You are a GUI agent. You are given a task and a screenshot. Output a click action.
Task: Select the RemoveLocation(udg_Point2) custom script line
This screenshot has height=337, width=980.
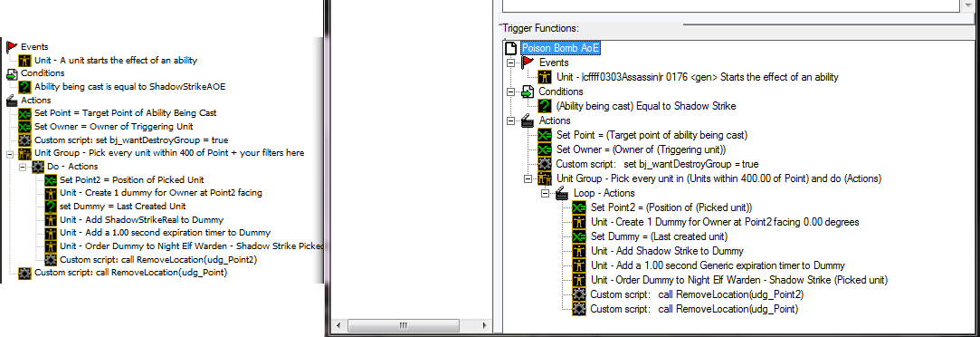coord(697,294)
